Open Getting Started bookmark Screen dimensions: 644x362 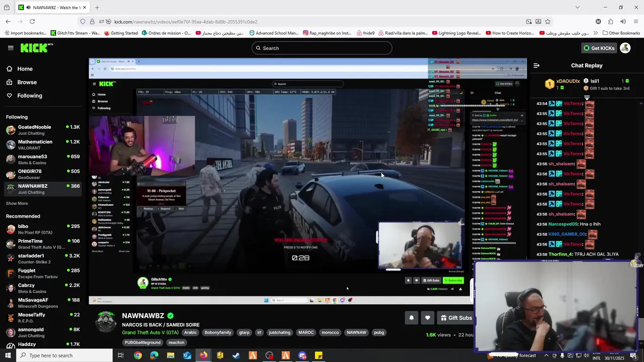click(x=121, y=33)
